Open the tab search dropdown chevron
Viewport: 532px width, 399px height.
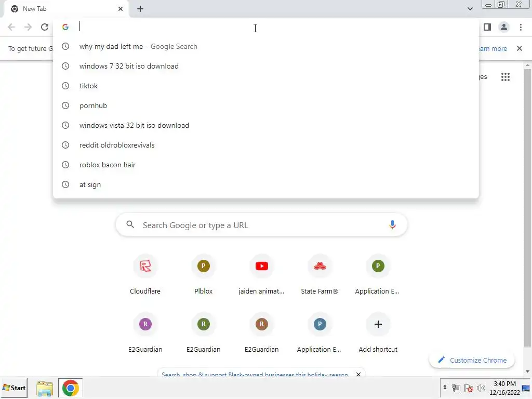[x=470, y=9]
